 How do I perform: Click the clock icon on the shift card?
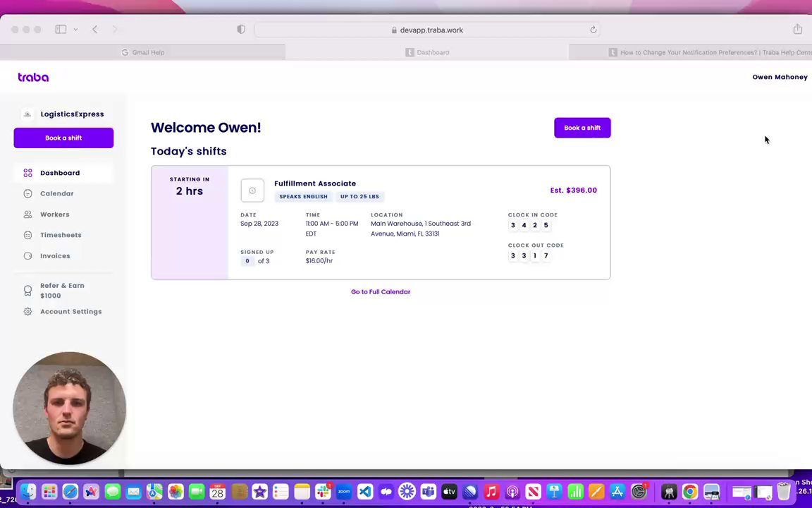[x=252, y=190]
